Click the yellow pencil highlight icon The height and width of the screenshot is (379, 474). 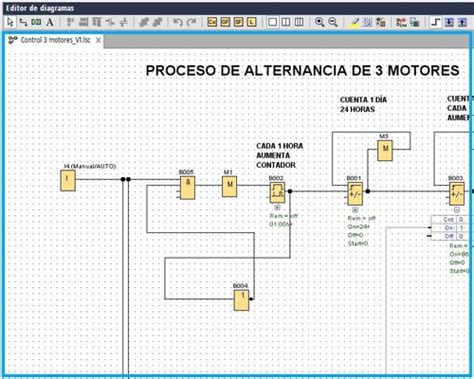(355, 22)
